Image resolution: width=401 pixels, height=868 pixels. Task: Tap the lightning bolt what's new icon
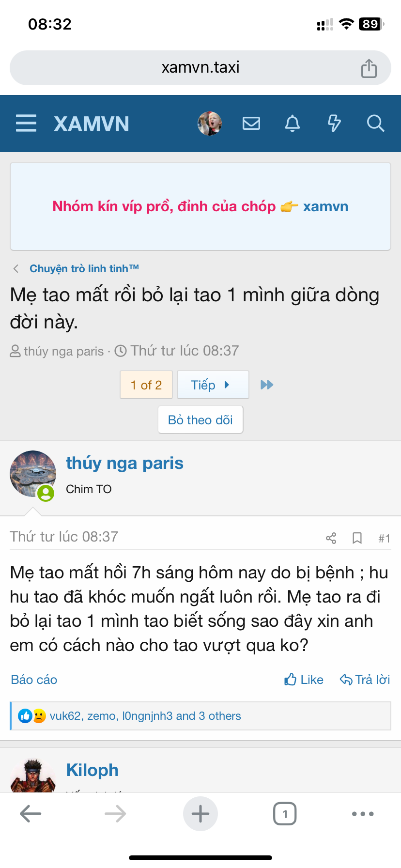tap(334, 124)
